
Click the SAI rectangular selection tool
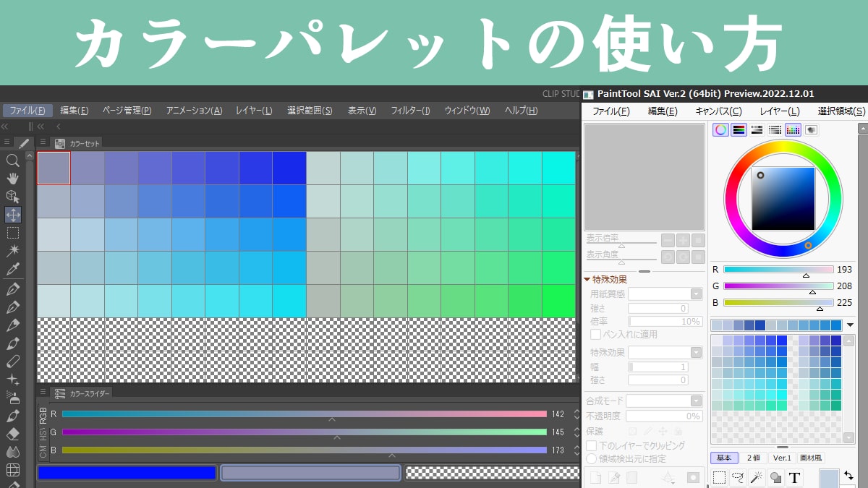click(719, 477)
